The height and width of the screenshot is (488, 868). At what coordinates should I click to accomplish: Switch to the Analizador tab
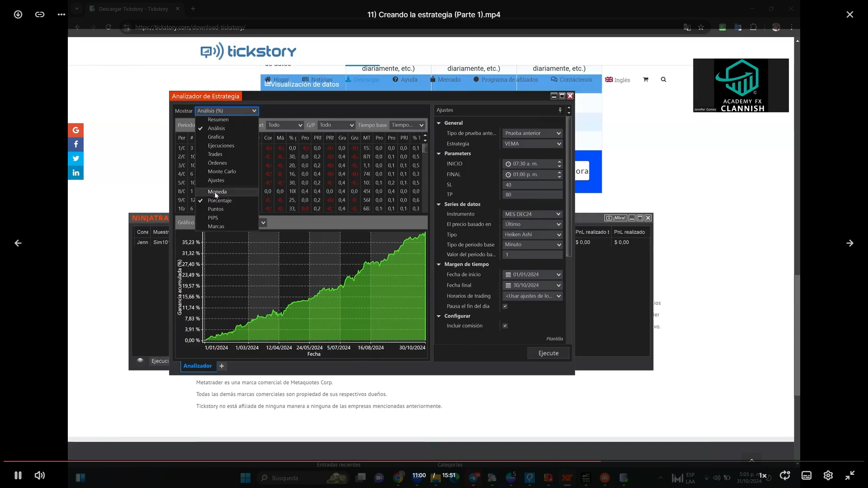click(198, 366)
